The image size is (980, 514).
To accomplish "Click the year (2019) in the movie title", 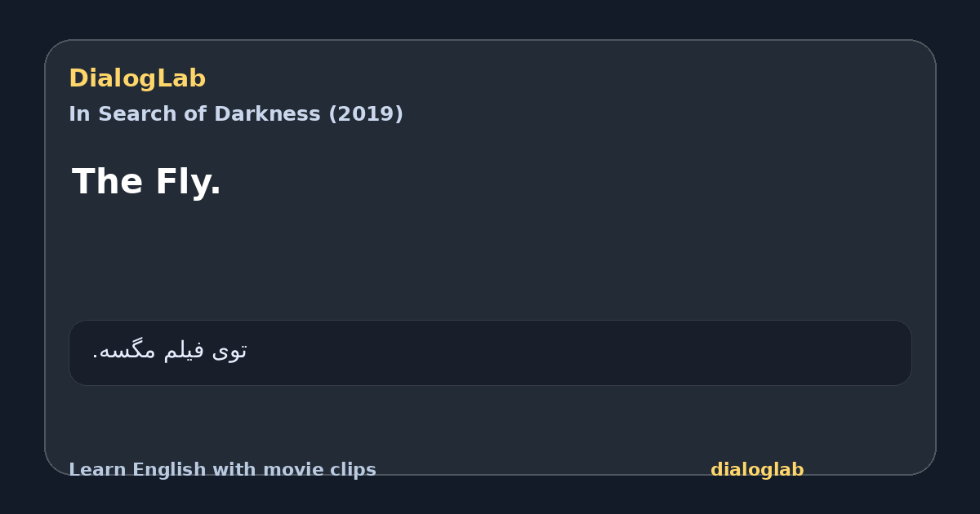I will [366, 114].
